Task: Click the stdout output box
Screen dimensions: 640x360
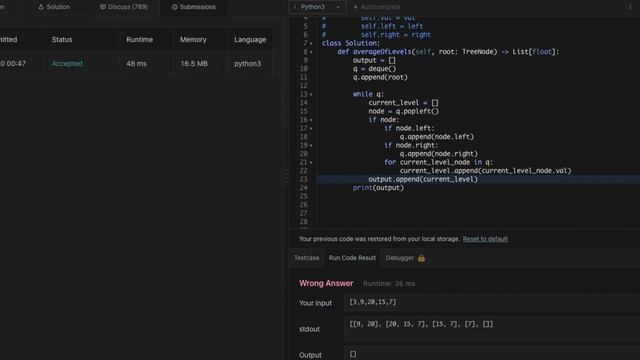Action: pos(492,328)
